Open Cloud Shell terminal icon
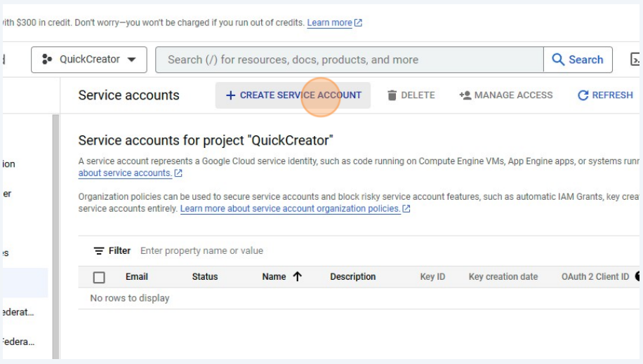Viewport: 643px width, 364px height. 635,59
